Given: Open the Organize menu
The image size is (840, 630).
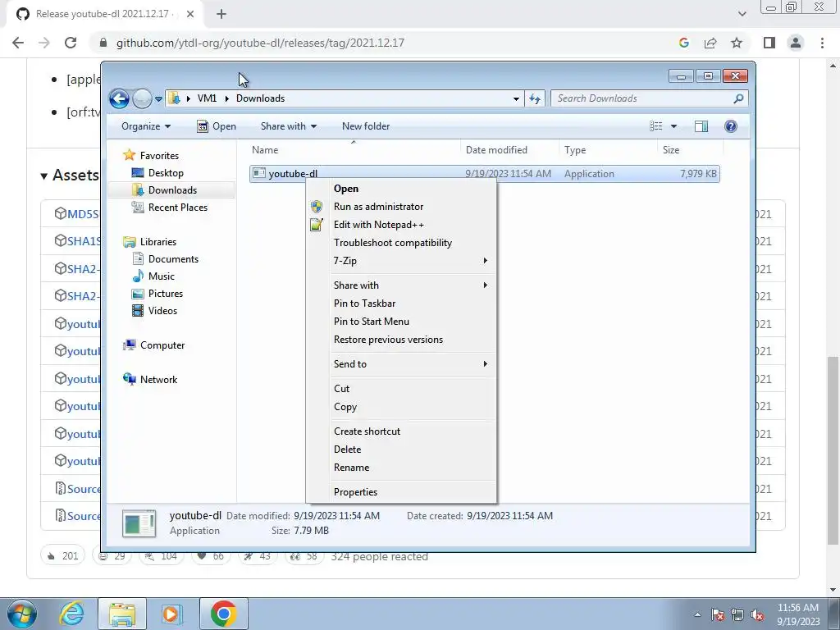Looking at the screenshot, I should pyautogui.click(x=146, y=126).
